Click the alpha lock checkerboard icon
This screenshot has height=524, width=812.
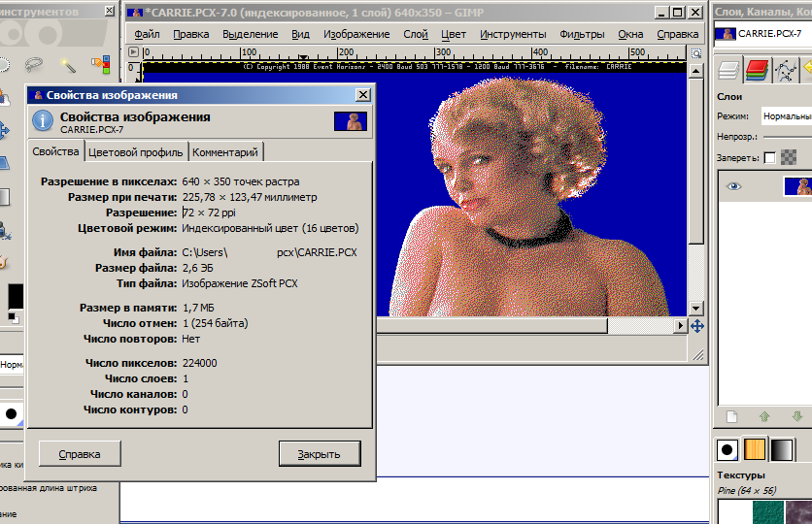click(x=789, y=157)
